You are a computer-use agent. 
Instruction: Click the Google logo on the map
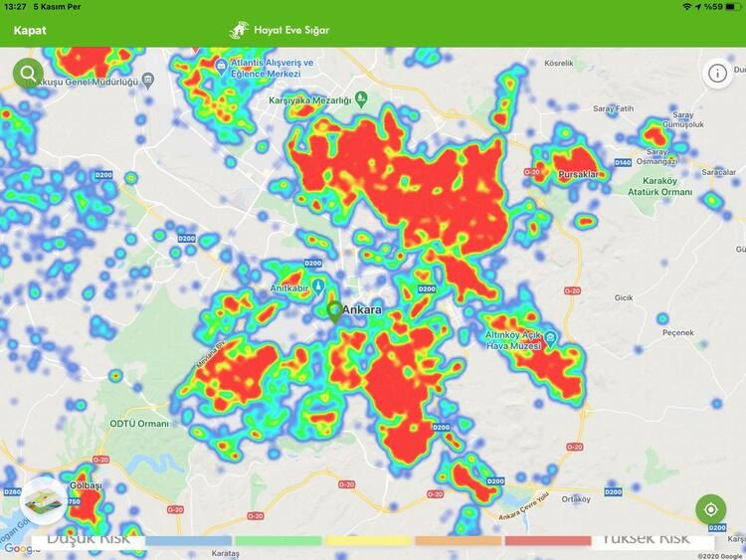[x=15, y=549]
